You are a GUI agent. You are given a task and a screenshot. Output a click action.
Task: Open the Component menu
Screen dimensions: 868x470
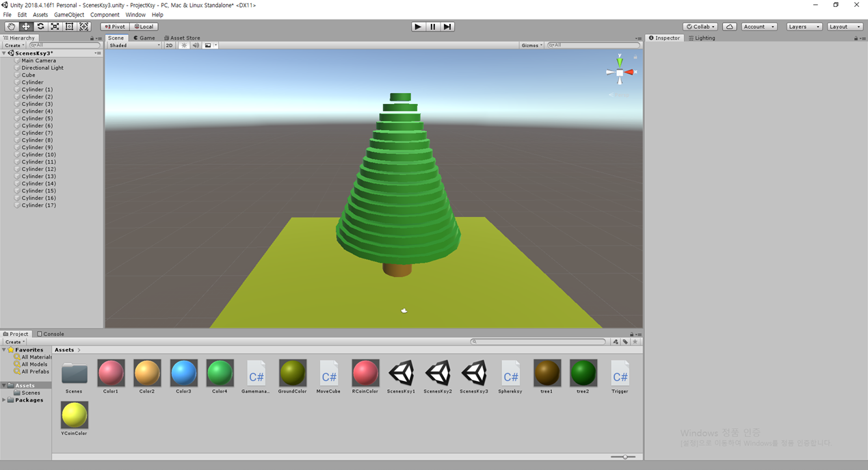click(x=105, y=14)
